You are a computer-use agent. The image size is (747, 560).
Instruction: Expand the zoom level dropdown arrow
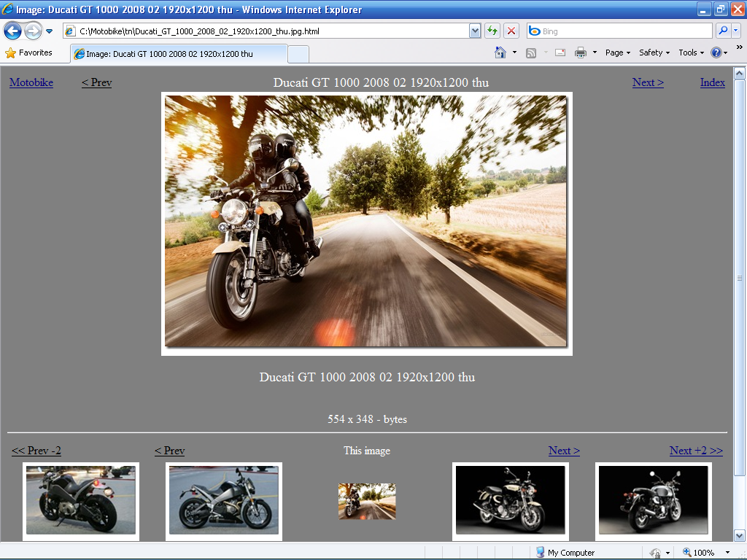(727, 553)
